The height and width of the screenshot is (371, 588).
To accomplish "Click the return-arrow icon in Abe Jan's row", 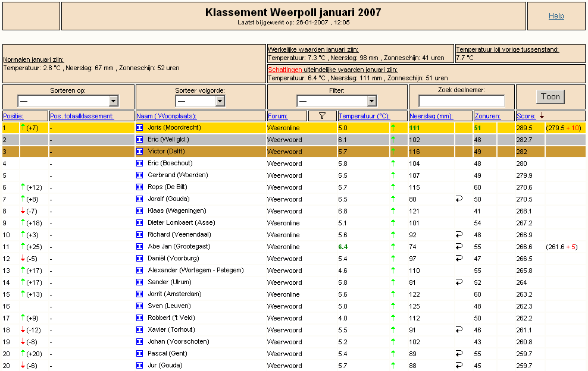I will 459,247.
